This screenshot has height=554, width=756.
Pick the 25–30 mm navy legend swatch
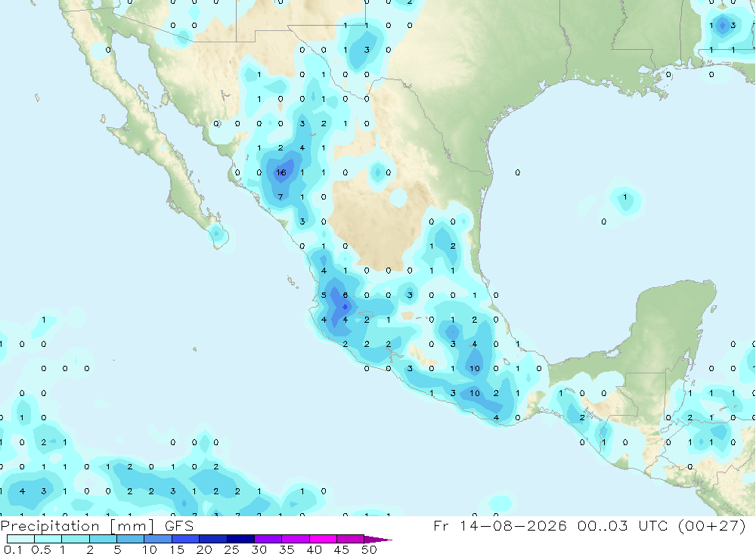pos(240,539)
